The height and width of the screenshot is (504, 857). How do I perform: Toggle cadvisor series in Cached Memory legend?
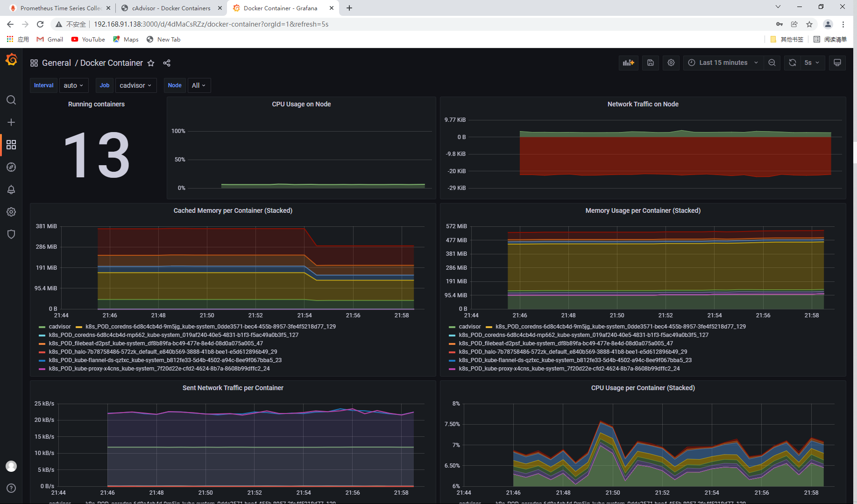click(60, 327)
